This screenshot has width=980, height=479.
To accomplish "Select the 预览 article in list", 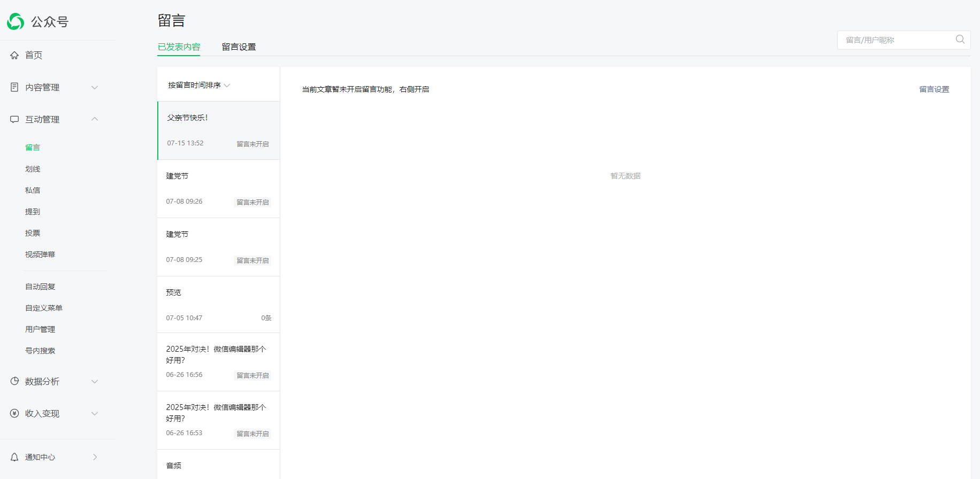I will point(218,305).
